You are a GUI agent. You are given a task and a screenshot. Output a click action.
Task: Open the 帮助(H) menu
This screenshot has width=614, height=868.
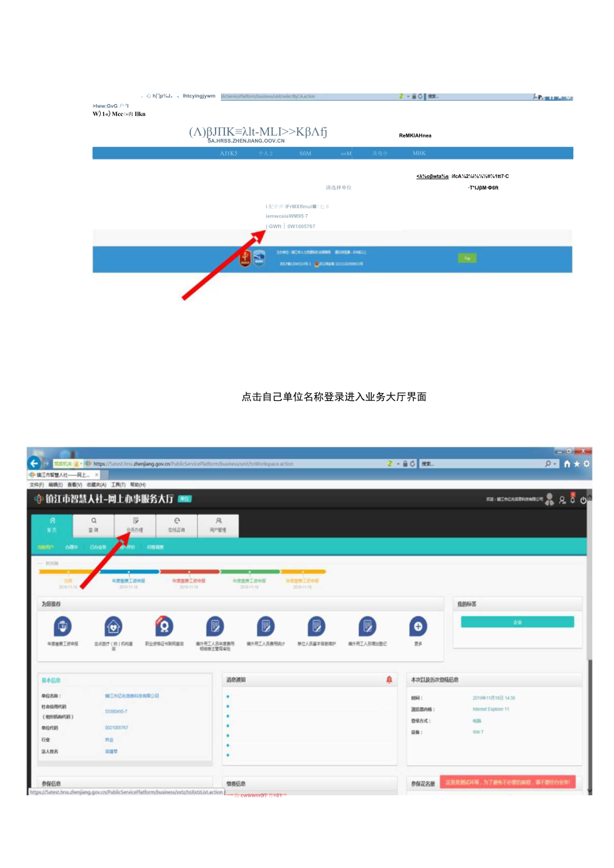point(137,484)
